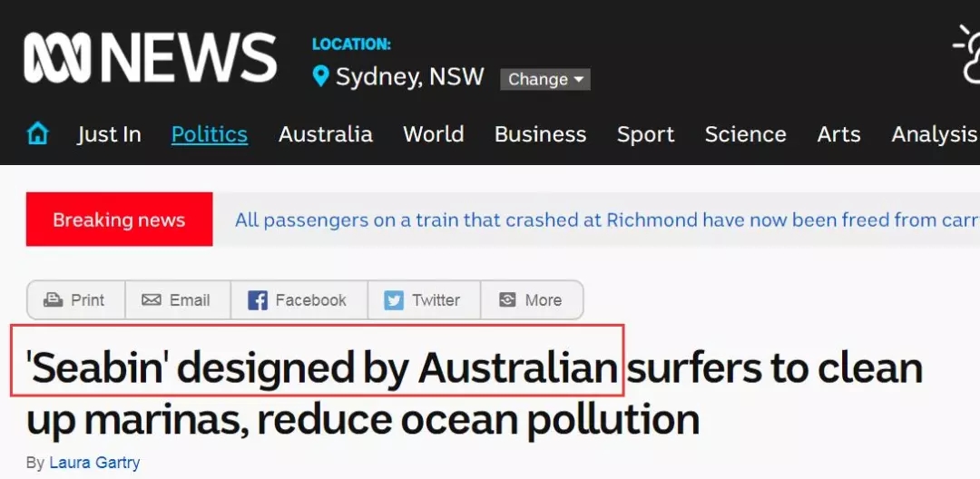Image resolution: width=980 pixels, height=479 pixels.
Task: Go to the Australia section
Action: 326,134
